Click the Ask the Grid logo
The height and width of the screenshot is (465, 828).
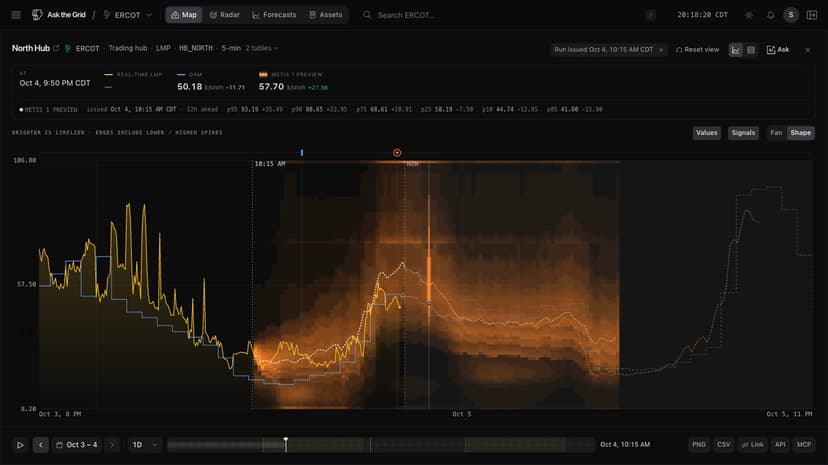(x=59, y=15)
